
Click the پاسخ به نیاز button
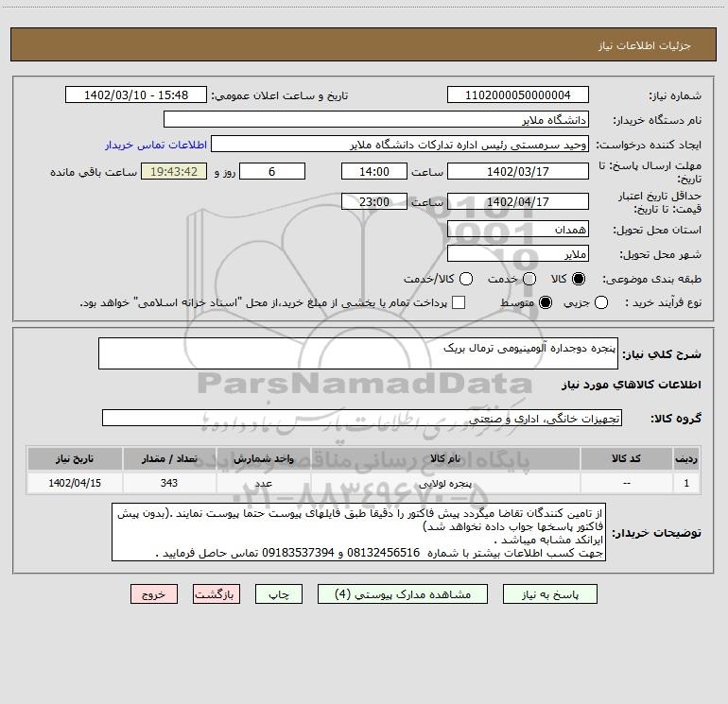[549, 594]
